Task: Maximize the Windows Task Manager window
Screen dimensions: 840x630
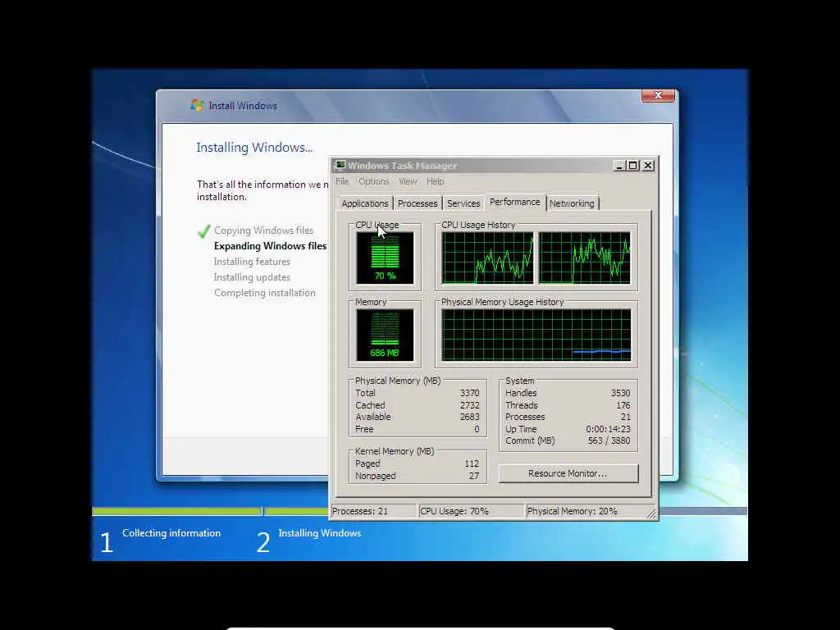Action: coord(633,166)
